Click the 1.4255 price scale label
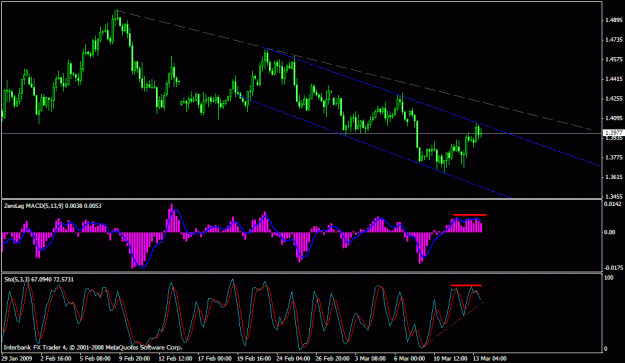The image size is (625, 363). (x=613, y=98)
